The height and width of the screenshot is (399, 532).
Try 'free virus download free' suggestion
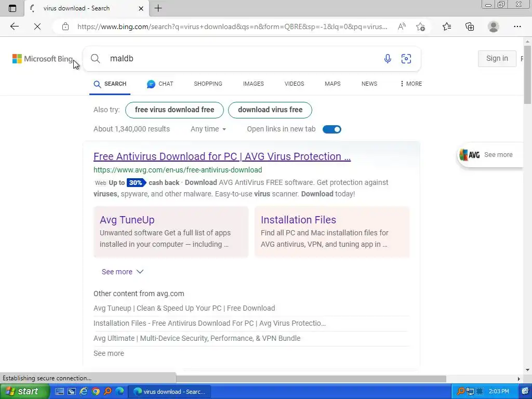[175, 110]
